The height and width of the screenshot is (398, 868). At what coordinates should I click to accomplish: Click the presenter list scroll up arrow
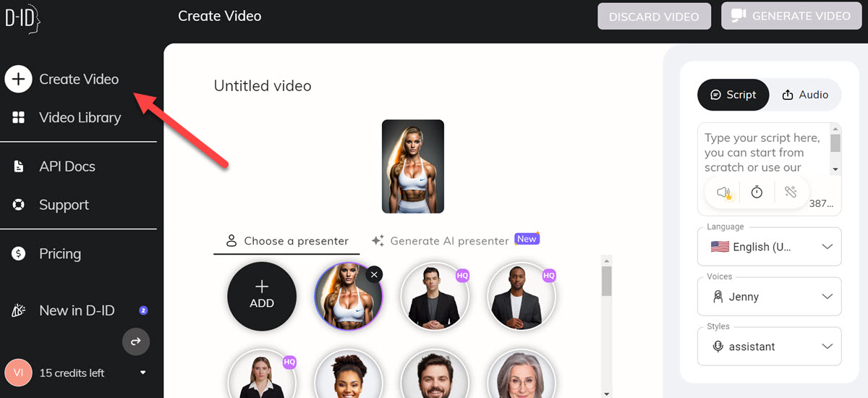(x=607, y=260)
